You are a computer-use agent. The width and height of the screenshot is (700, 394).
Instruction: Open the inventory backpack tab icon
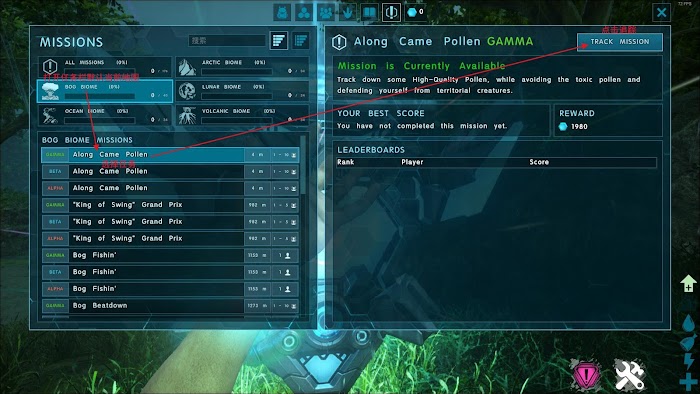coord(282,12)
